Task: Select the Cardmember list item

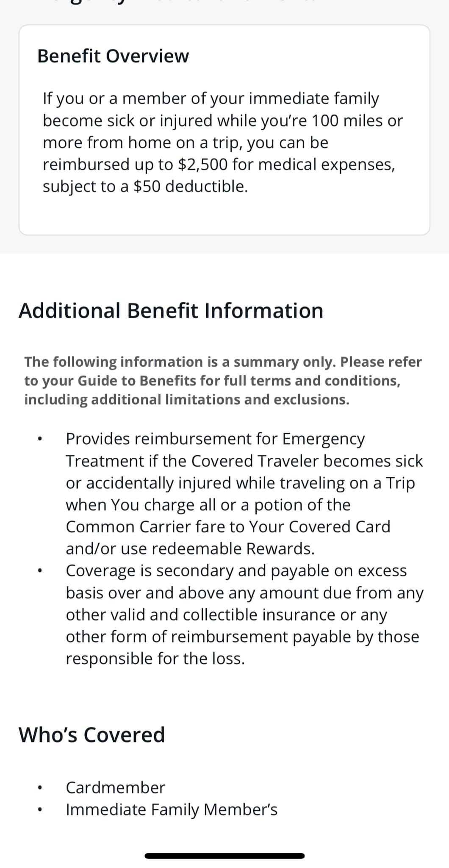Action: coord(115,787)
